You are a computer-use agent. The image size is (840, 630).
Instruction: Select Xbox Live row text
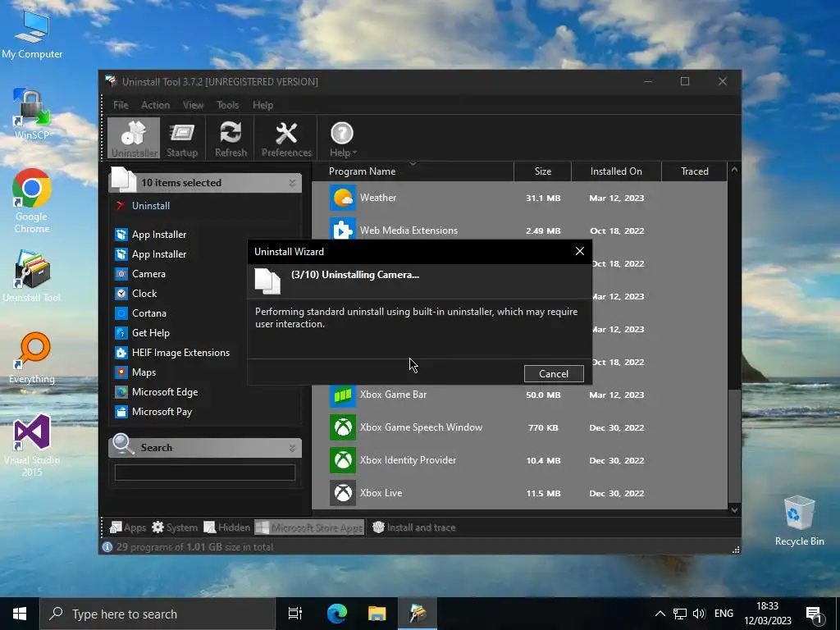381,493
